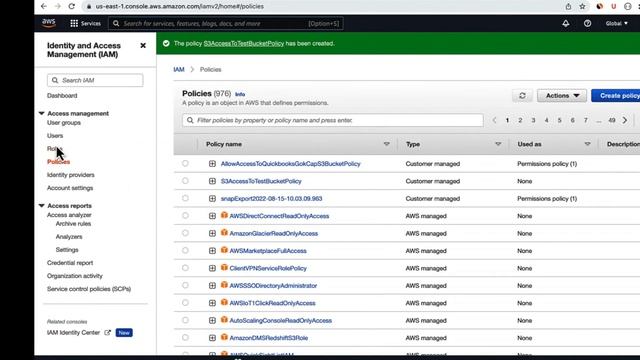640x360 pixels.
Task: Collapse the Access reports section
Action: pos(42,206)
